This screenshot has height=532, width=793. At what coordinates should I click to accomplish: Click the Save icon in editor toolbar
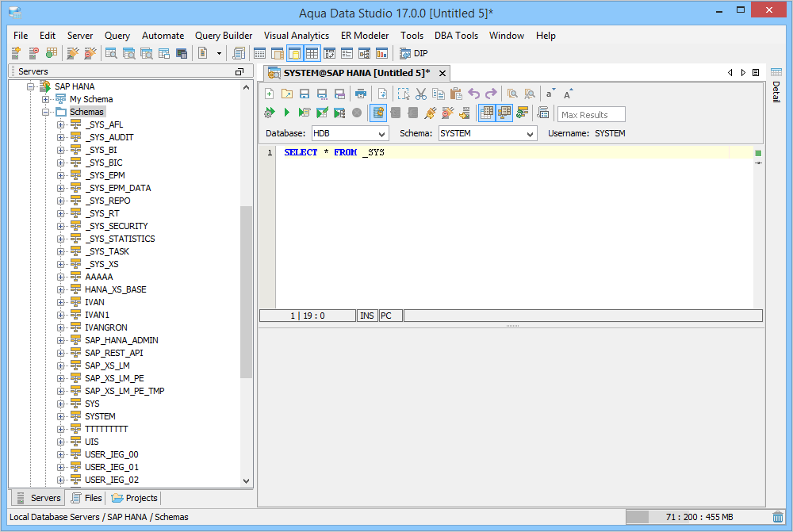tap(305, 94)
